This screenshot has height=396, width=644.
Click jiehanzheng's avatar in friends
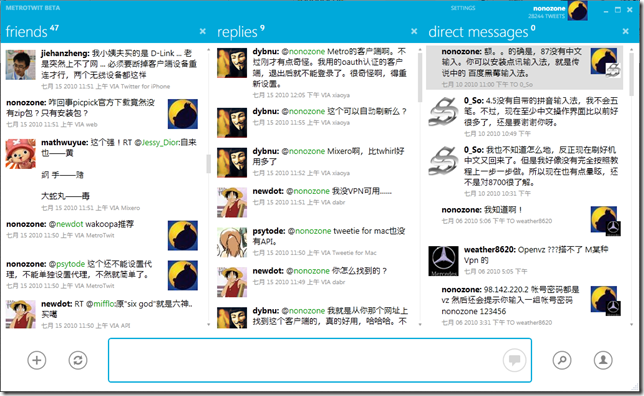tap(21, 65)
